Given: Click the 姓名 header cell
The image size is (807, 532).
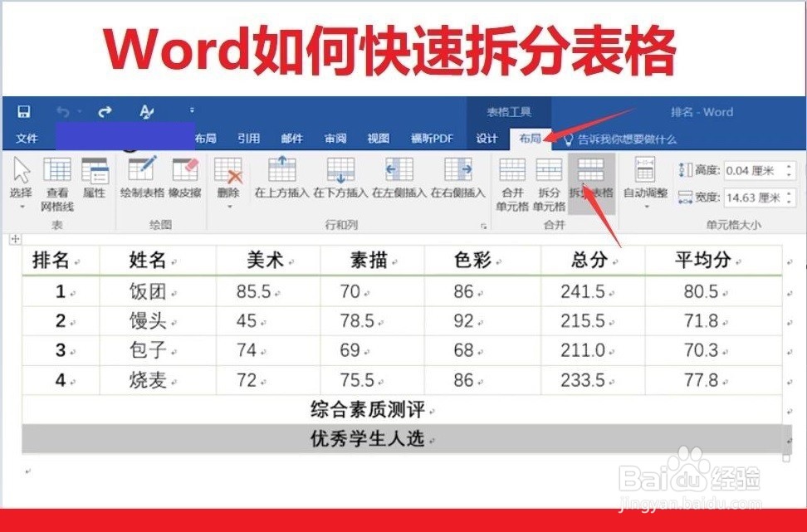Looking at the screenshot, I should (158, 261).
